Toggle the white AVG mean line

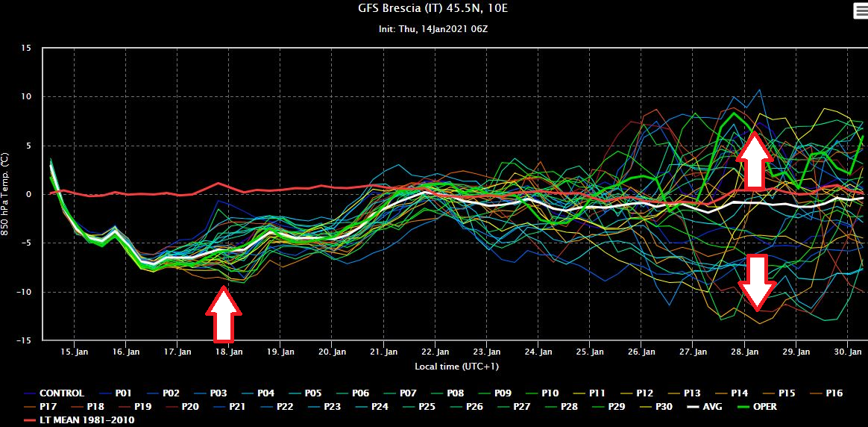click(x=704, y=407)
